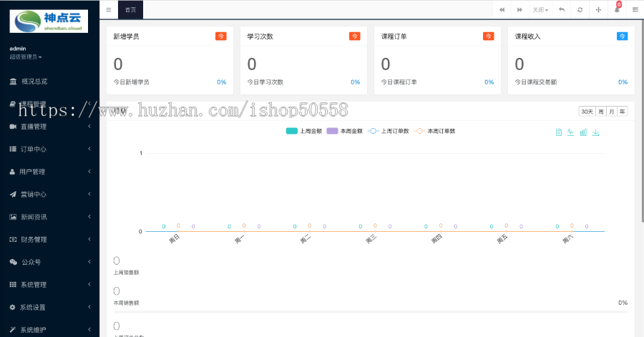
Task: Click the 系统设置 gear icon
Action: (12, 307)
